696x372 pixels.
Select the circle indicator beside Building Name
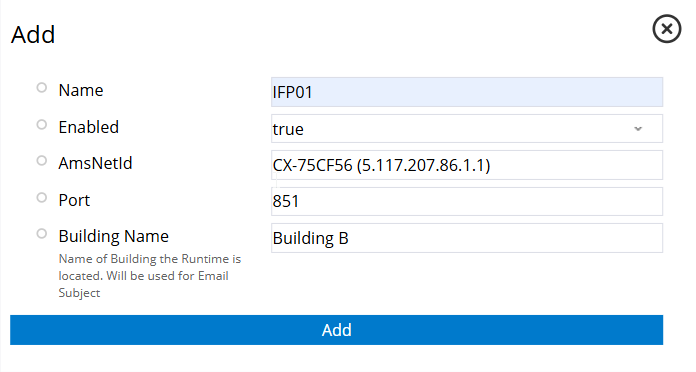[x=42, y=233]
